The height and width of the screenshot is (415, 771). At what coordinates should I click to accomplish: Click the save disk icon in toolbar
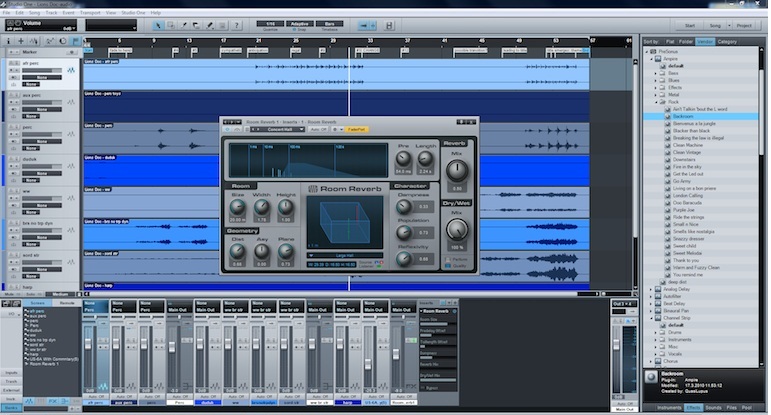(389, 25)
